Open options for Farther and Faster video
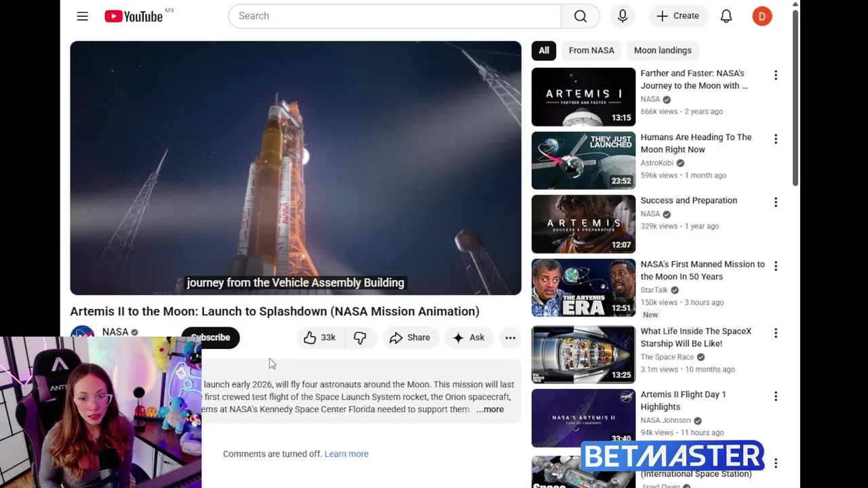 pos(776,75)
